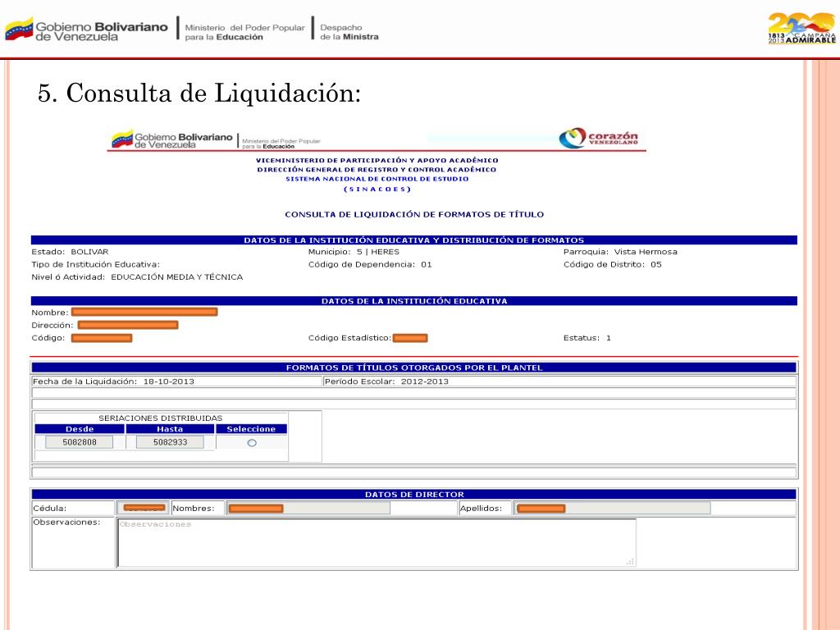Click the slide title '5. Consulta de Liquidación:'
The height and width of the screenshot is (630, 840).
199,94
